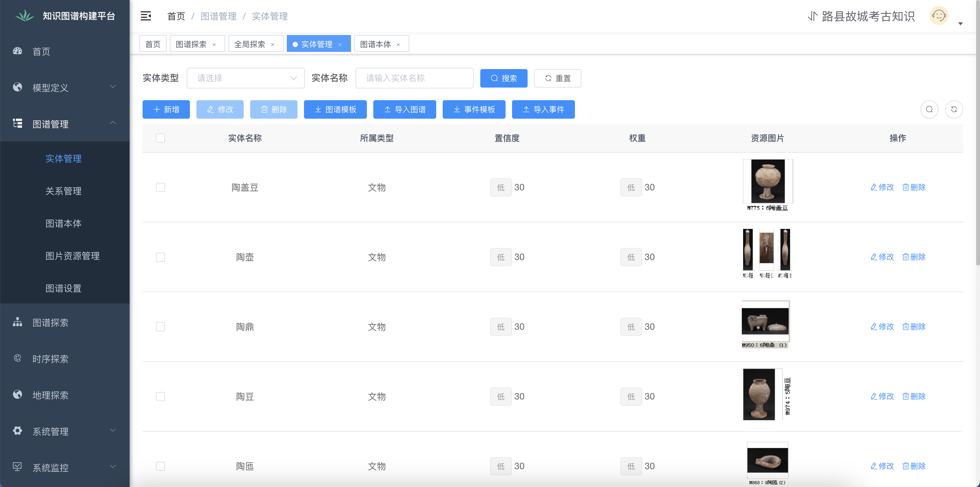Close the 图谱探索 tab with its x

214,44
